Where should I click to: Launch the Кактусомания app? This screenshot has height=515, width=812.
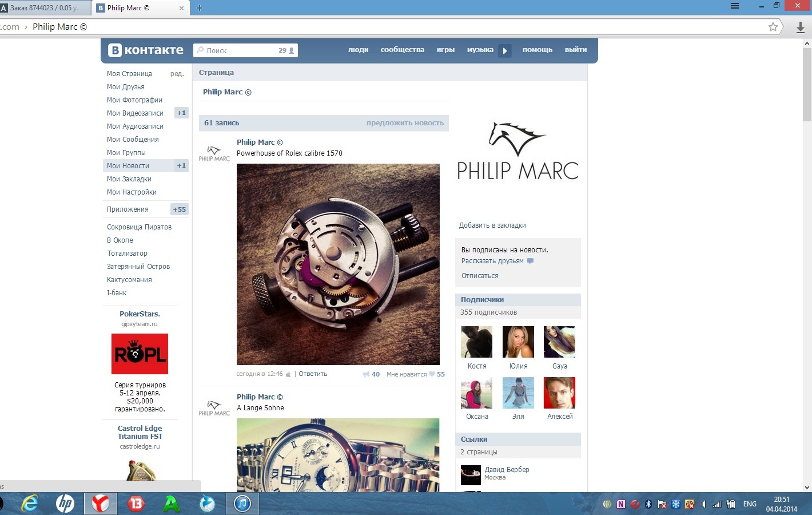point(129,280)
